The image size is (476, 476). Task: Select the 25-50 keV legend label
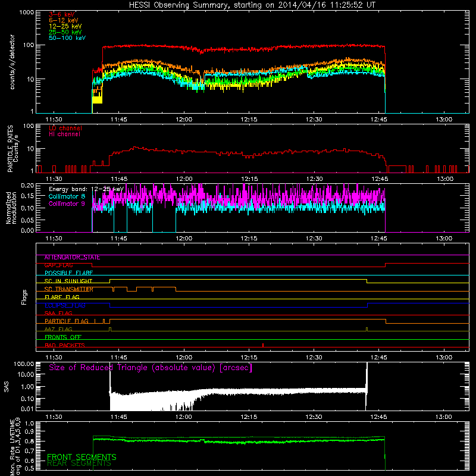65,32
